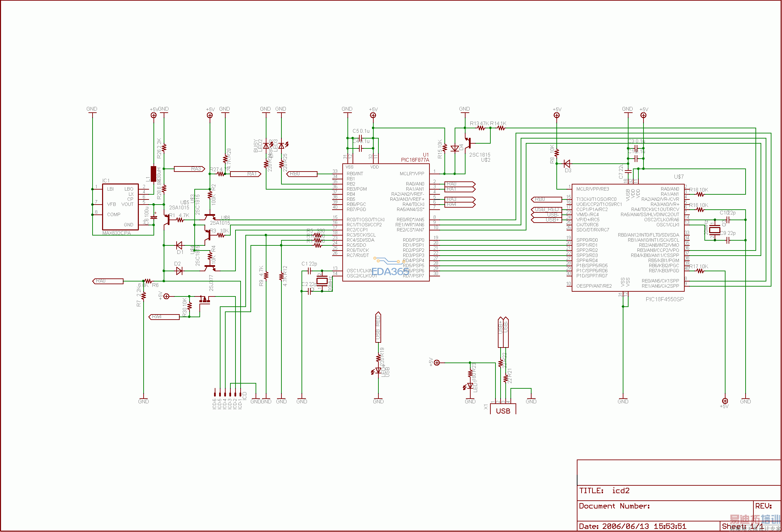Click the RA4 net label at bottom left
The height and width of the screenshot is (532, 782).
164,317
